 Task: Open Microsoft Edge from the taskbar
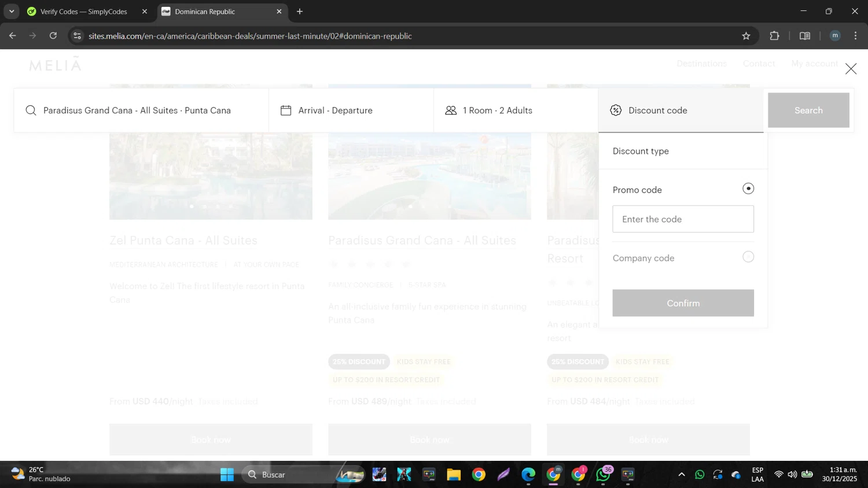[x=528, y=475]
